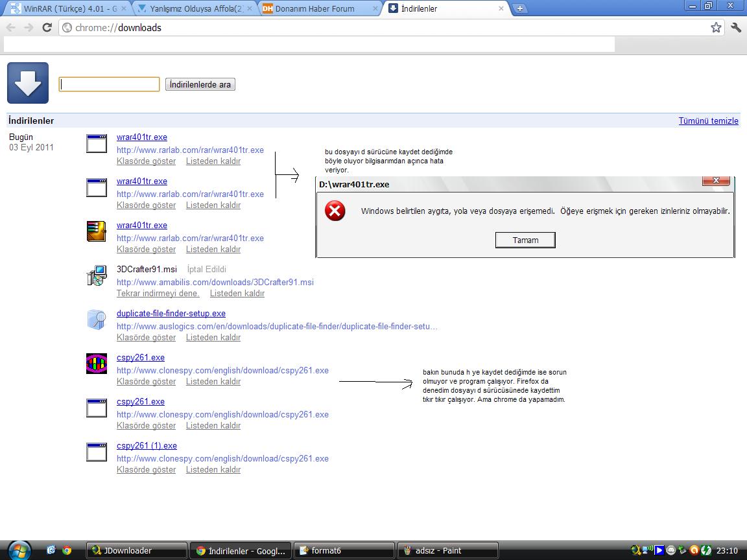Click the duplicate-file-finder-setup.exe magnifier icon
This screenshot has width=747, height=560.
click(96, 320)
